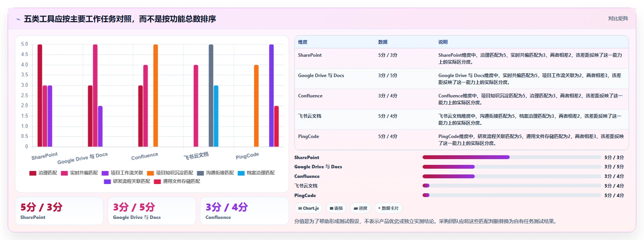Click the 表格 chip

tap(336, 208)
